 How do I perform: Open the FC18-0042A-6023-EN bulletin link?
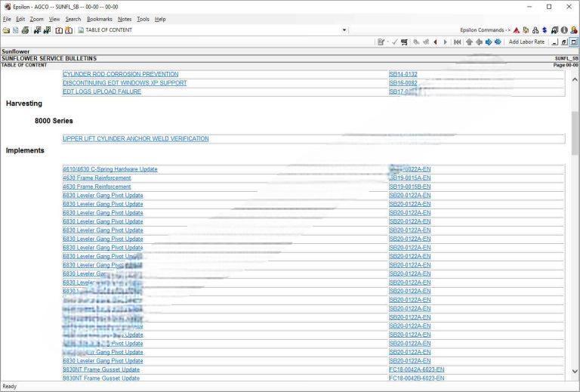pos(417,369)
